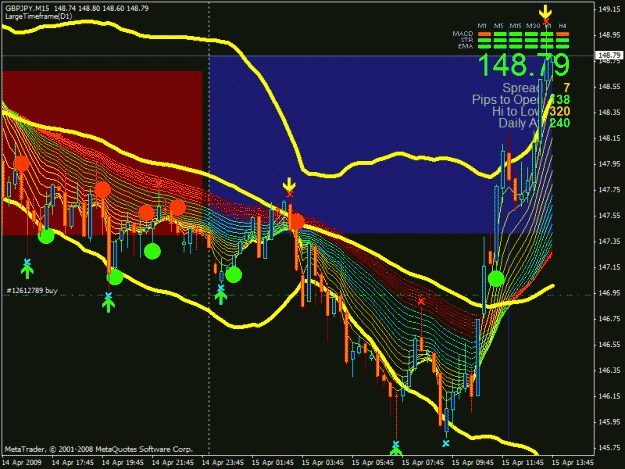Select the STR row label
The image size is (625, 469).
(x=467, y=40)
